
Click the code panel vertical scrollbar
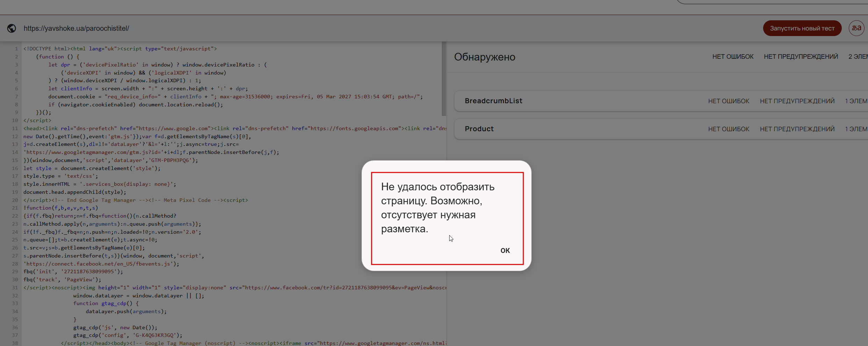(x=444, y=79)
